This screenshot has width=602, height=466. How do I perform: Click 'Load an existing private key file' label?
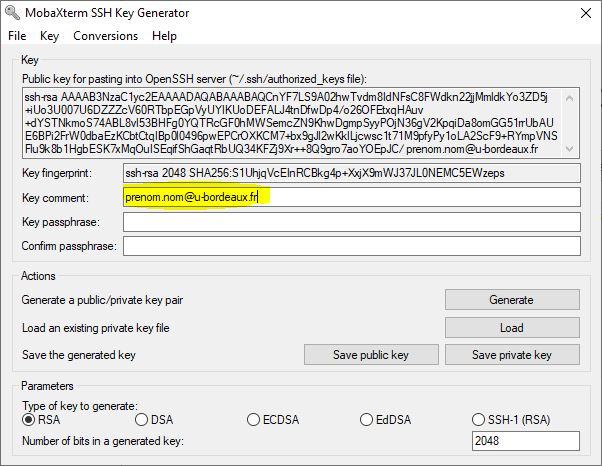click(96, 328)
